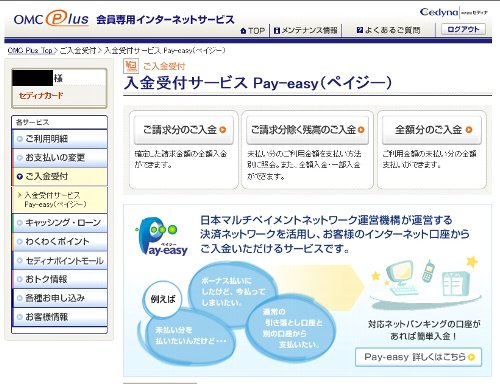Click the ATM illustration icon
The height and width of the screenshot is (384, 500).
tap(455, 283)
